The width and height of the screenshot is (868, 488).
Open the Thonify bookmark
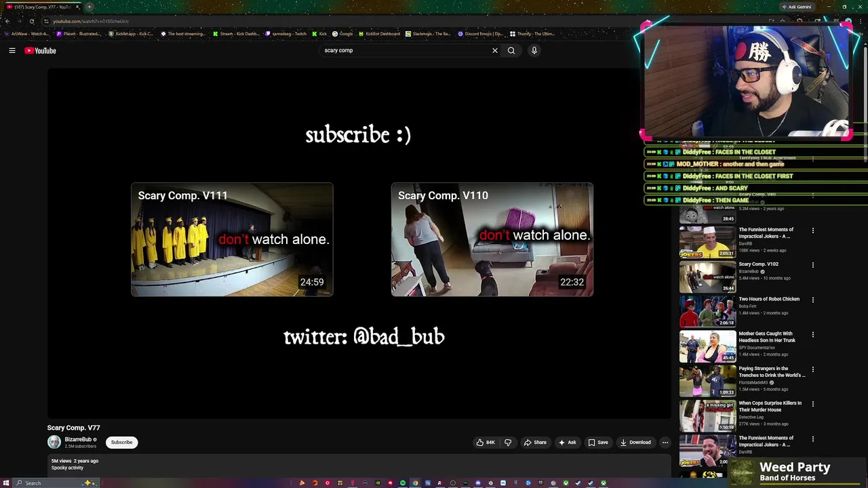[532, 34]
